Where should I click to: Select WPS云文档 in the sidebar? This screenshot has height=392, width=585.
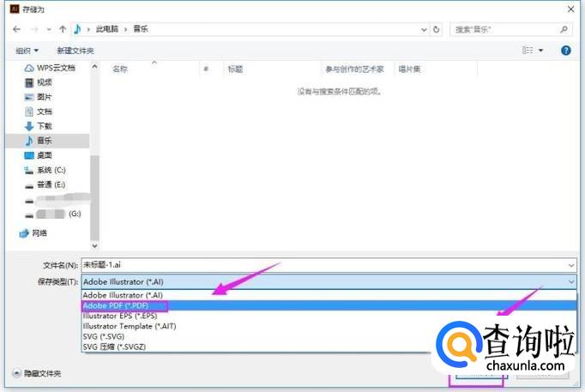point(50,68)
